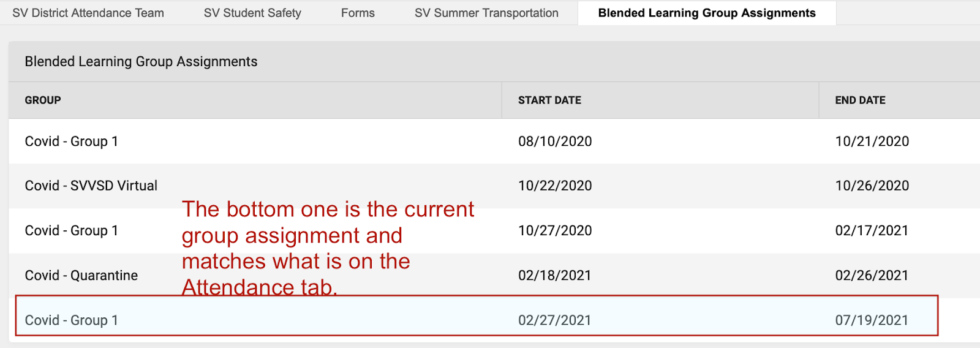Image resolution: width=980 pixels, height=348 pixels.
Task: Open the Forms tab
Action: (358, 13)
